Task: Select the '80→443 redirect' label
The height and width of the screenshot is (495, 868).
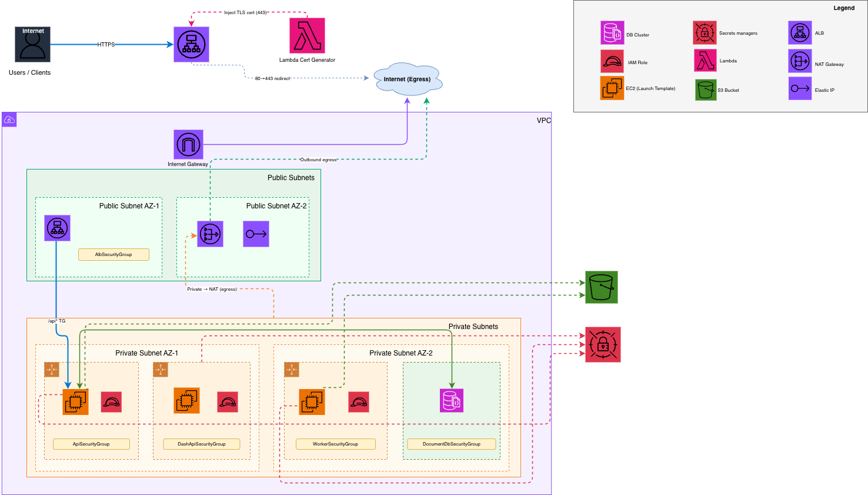Action: (272, 78)
